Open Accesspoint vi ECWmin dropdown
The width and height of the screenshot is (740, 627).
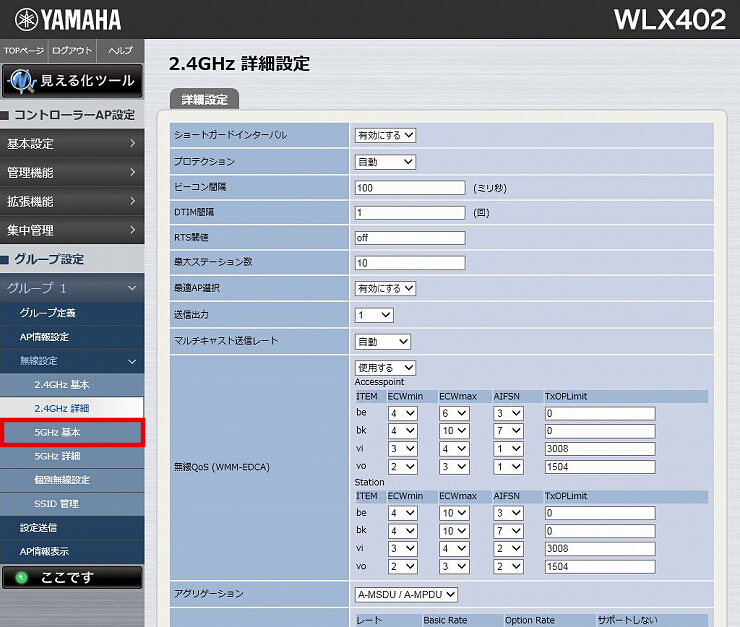point(403,449)
